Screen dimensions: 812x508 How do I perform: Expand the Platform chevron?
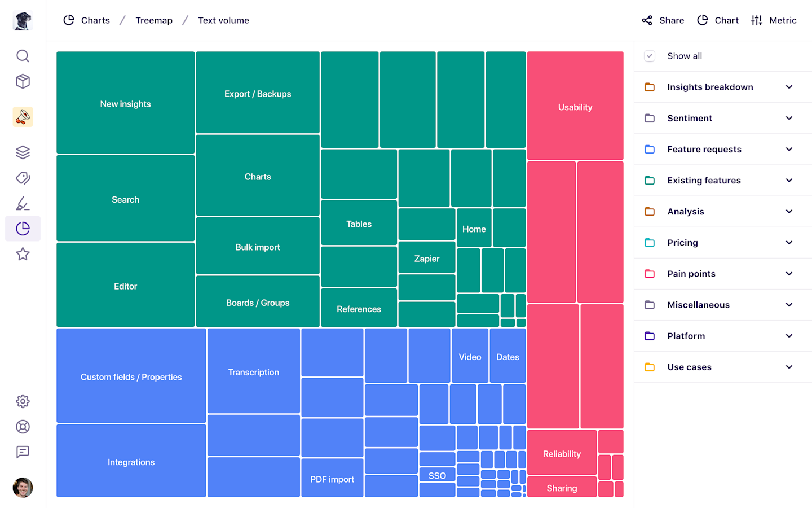789,335
